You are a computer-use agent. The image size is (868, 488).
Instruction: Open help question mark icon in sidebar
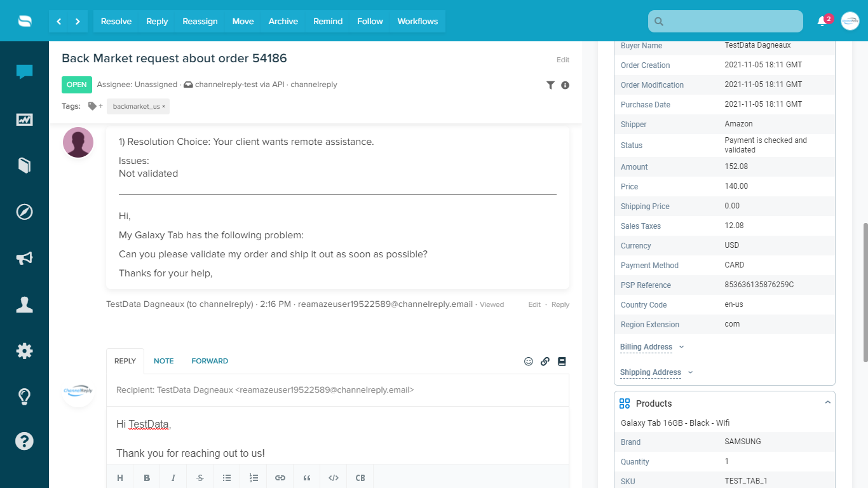coord(24,441)
